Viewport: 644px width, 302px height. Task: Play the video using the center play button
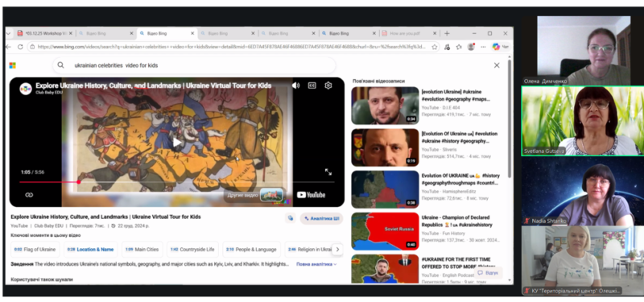pos(177,143)
